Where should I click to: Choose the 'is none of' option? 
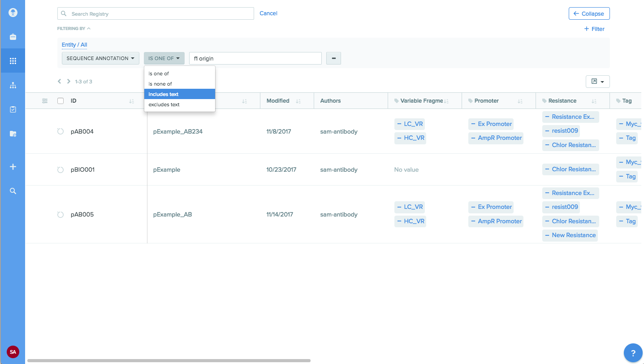[180, 84]
